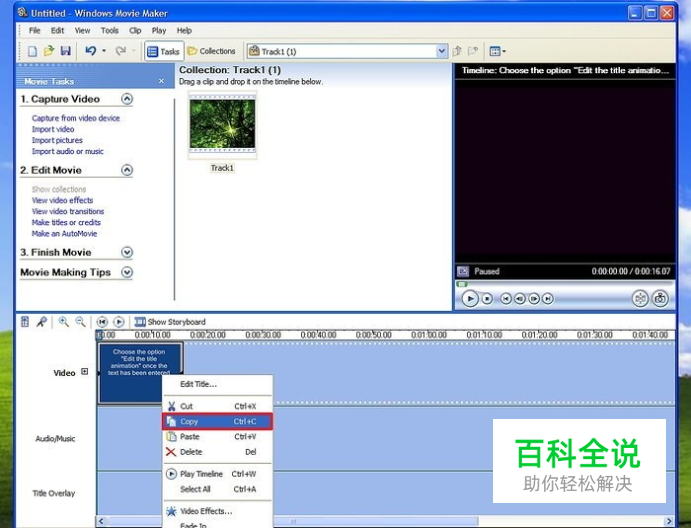Click the preview monitor seek bar
The height and width of the screenshot is (528, 691).
click(564, 284)
